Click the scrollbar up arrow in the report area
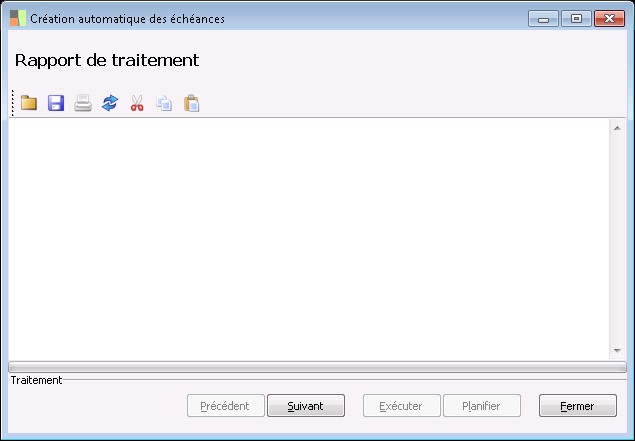Screen dimensions: 635x441 (617, 128)
